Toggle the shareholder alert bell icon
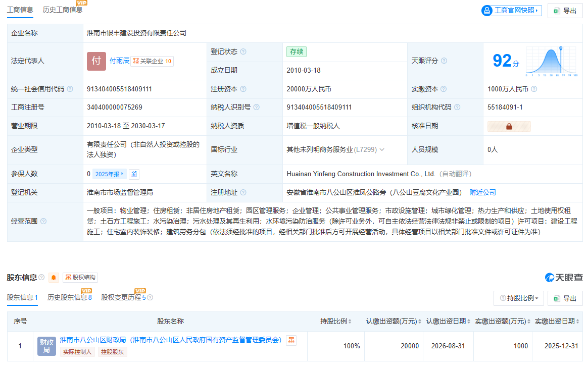The height and width of the screenshot is (370, 588). 54,278
